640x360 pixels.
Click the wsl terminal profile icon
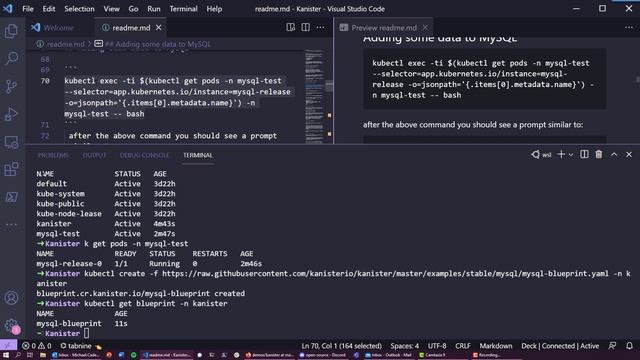(541, 154)
